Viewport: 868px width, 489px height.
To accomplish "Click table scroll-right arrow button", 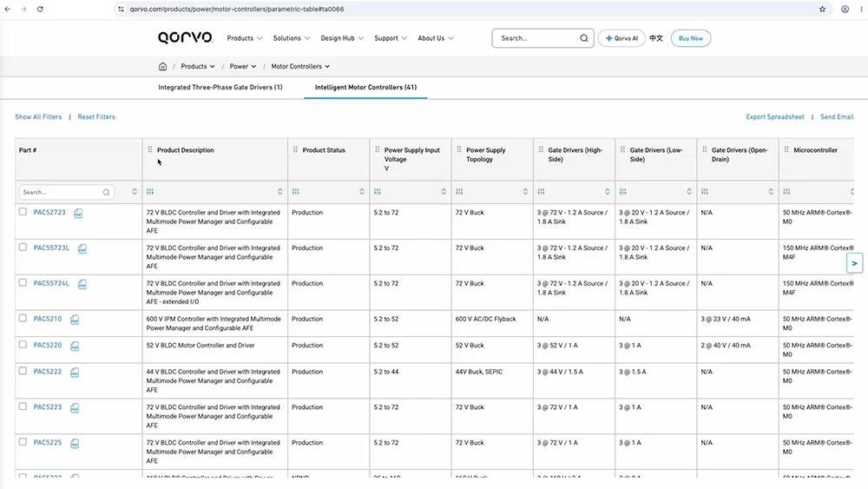I will pos(855,263).
